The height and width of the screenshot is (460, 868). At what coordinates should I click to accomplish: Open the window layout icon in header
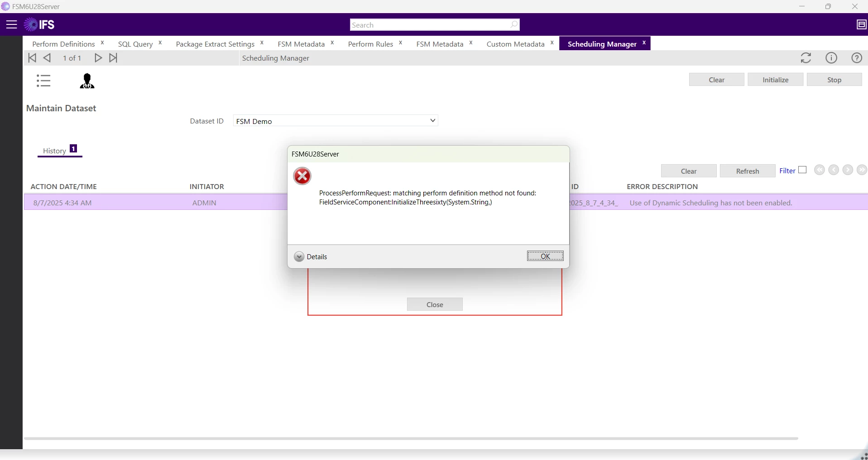coord(862,24)
